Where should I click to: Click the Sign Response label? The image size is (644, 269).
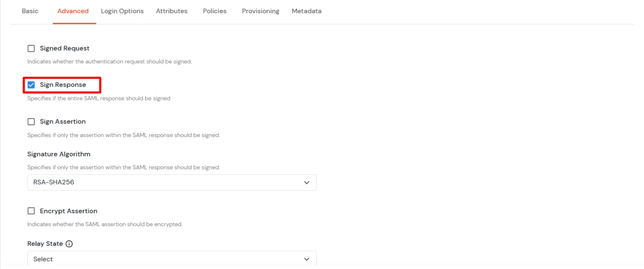(63, 85)
